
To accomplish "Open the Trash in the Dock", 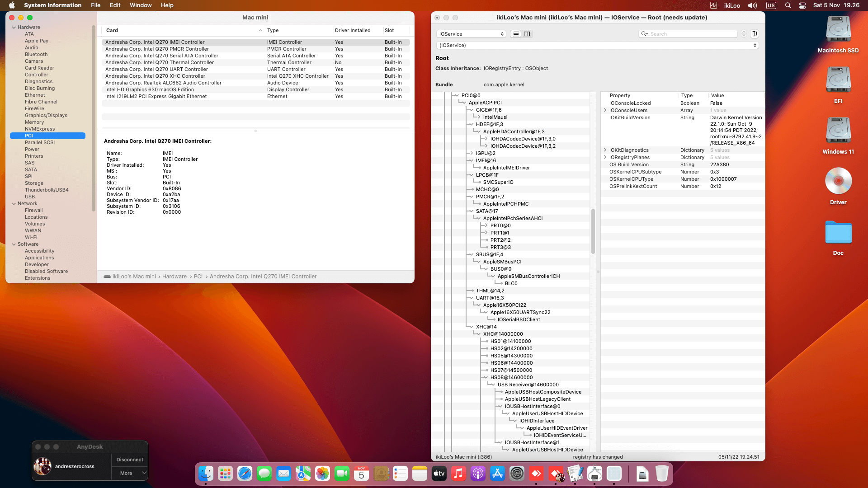I will click(x=662, y=473).
